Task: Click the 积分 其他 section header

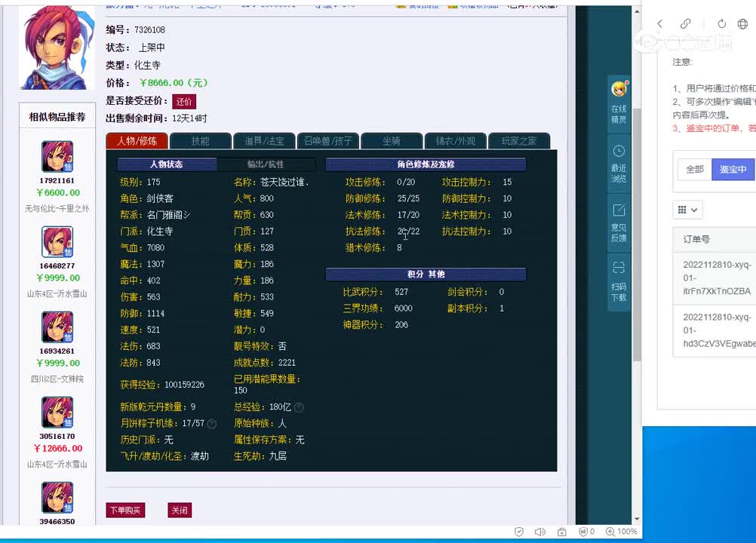Action: 426,275
